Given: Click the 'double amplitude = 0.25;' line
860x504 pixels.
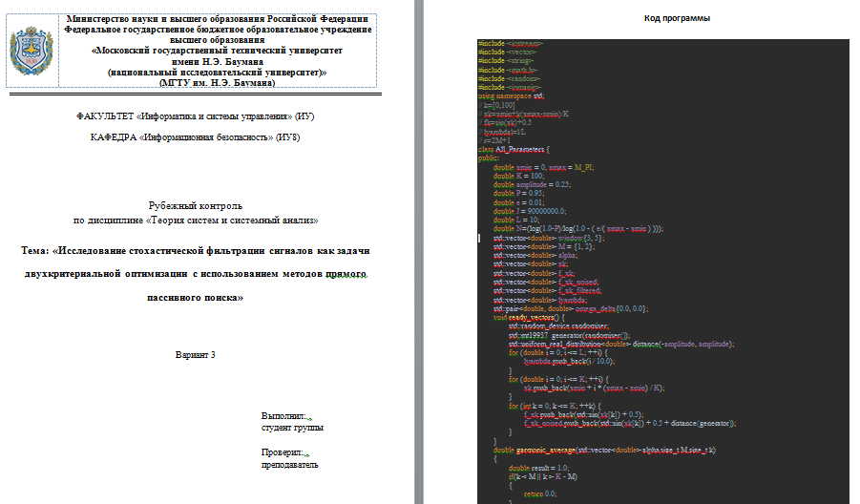Looking at the screenshot, I should click(x=532, y=185).
